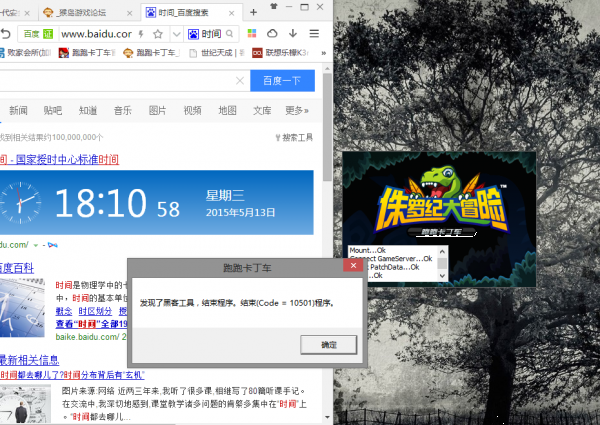
Task: Click the 时间 browser search box
Action: [212, 34]
